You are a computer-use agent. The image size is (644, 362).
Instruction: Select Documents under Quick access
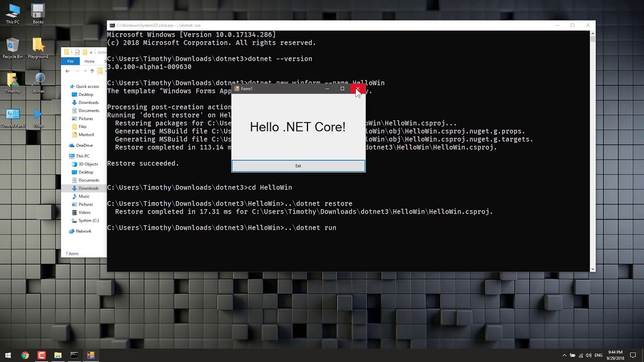click(86, 111)
